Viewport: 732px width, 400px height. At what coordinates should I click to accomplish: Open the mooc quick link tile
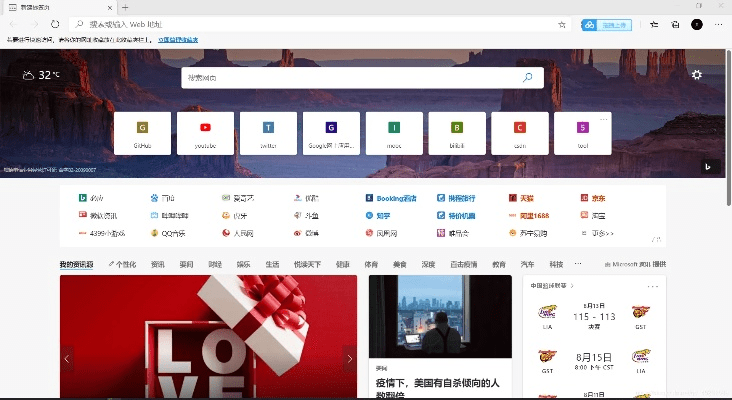pos(394,133)
